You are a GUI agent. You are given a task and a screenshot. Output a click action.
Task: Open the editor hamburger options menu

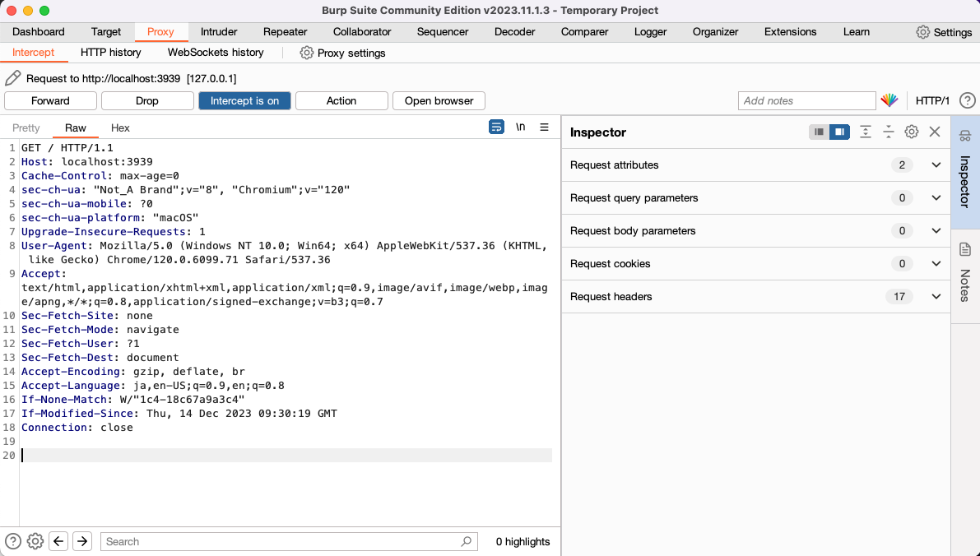(545, 127)
